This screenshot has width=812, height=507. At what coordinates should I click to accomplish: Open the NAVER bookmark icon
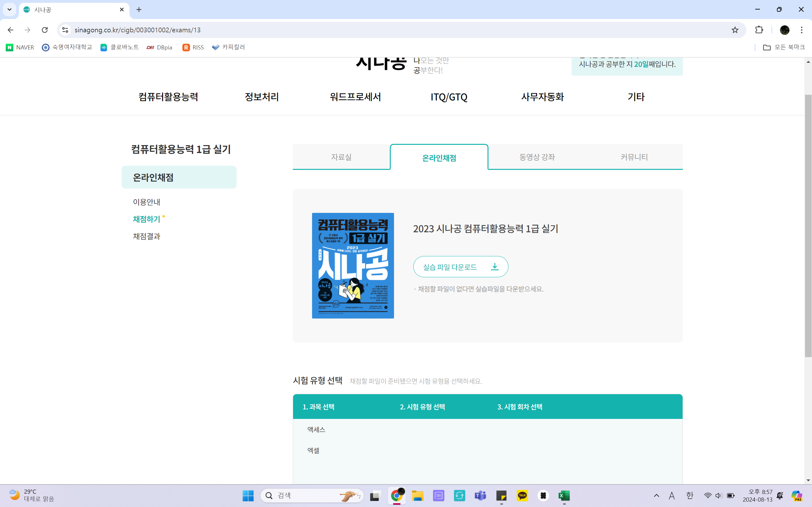10,47
